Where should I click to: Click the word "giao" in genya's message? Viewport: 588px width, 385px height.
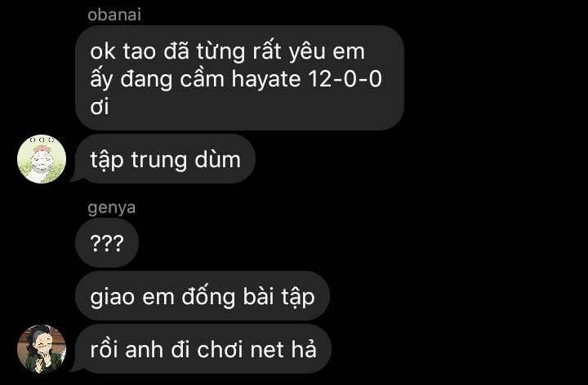113,298
